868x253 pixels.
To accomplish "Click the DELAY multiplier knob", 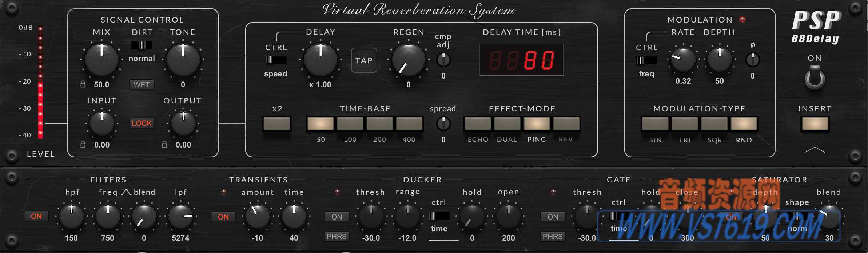I will tap(320, 60).
